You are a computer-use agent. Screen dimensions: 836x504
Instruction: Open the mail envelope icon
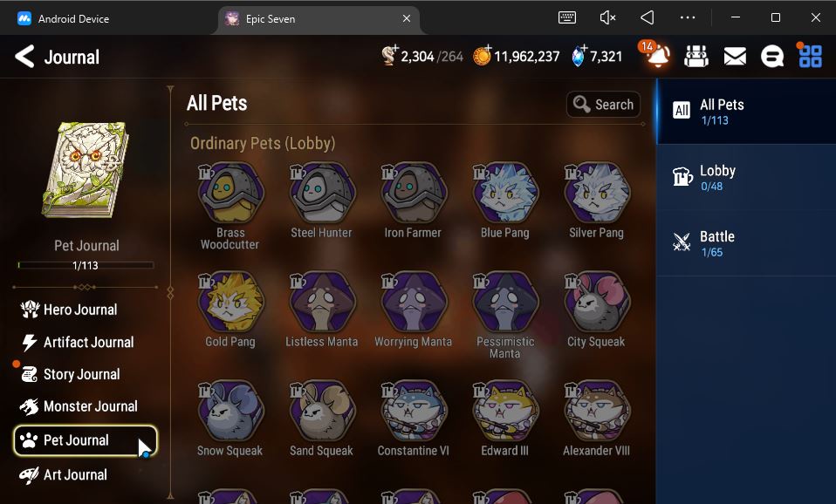(735, 56)
